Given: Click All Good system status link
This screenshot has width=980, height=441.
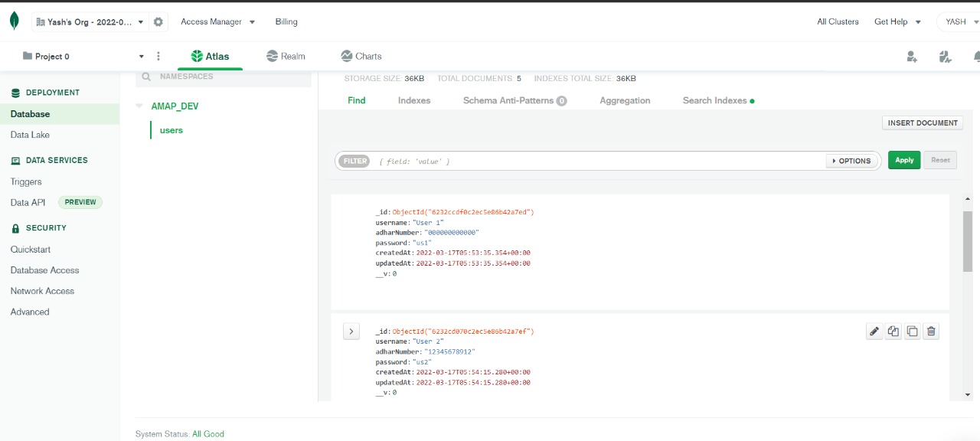Looking at the screenshot, I should [208, 434].
